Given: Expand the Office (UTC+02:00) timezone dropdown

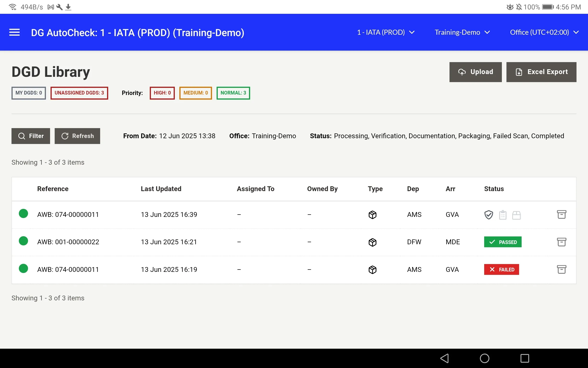Looking at the screenshot, I should coord(544,32).
